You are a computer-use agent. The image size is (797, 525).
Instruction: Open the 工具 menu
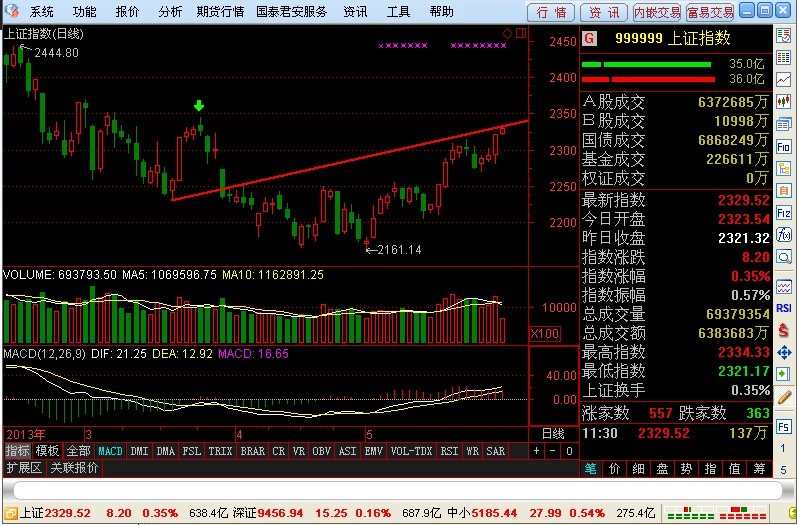pyautogui.click(x=398, y=12)
